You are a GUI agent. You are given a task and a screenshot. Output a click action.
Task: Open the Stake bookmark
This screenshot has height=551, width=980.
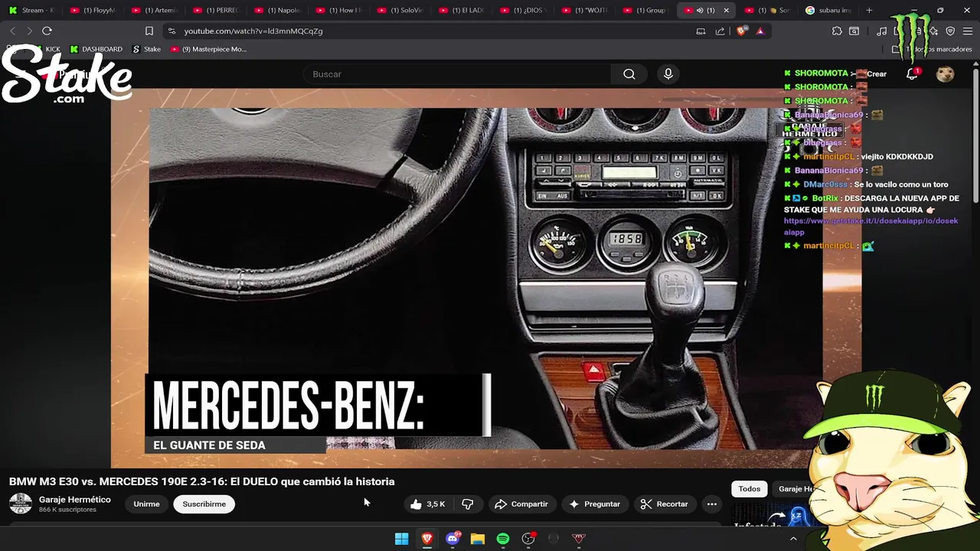coord(146,49)
